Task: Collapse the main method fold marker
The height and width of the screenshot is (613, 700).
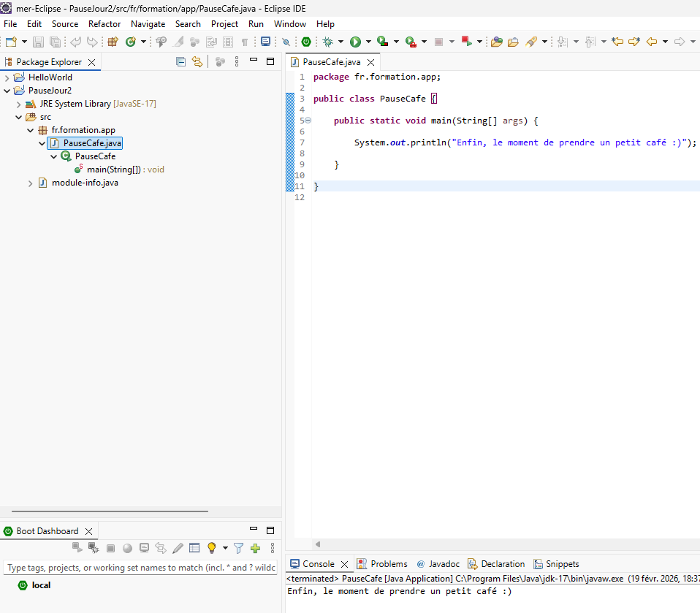Action: pyautogui.click(x=308, y=121)
